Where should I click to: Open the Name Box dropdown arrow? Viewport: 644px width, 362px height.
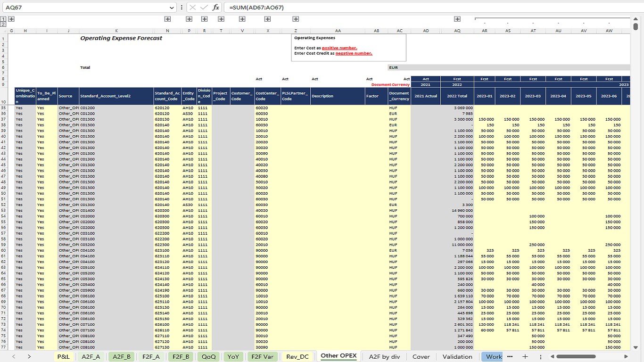[172, 8]
